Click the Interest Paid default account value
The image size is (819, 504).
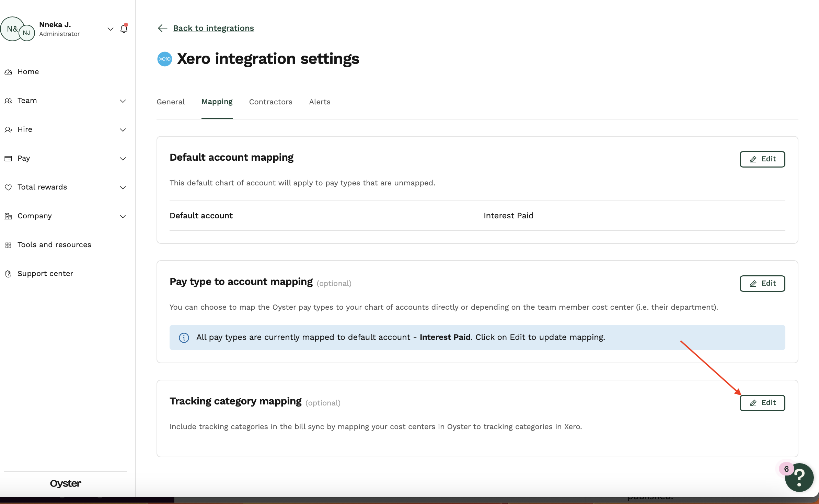pos(508,216)
